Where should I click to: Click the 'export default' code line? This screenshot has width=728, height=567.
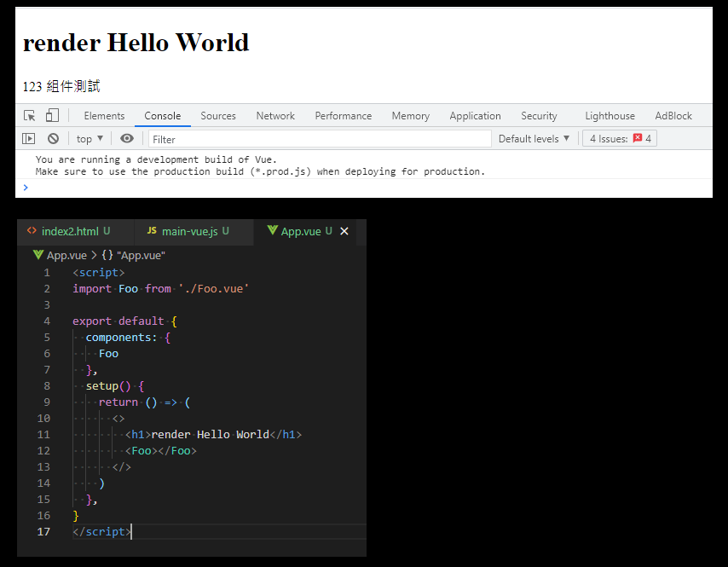click(x=124, y=321)
